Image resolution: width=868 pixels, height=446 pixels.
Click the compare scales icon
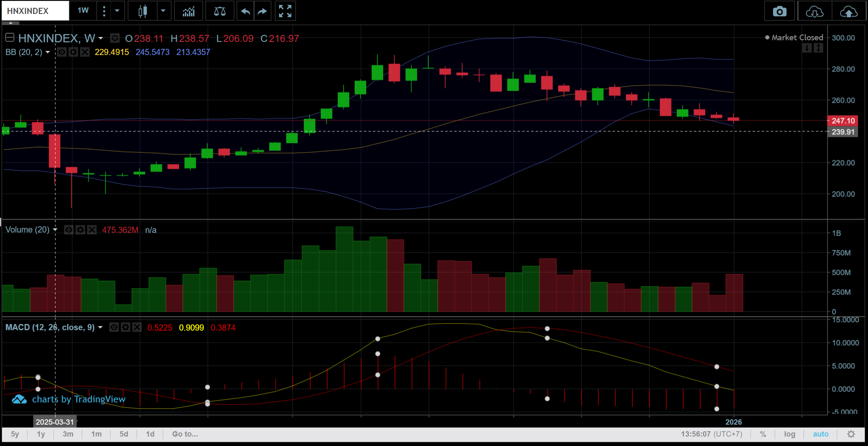[x=220, y=11]
